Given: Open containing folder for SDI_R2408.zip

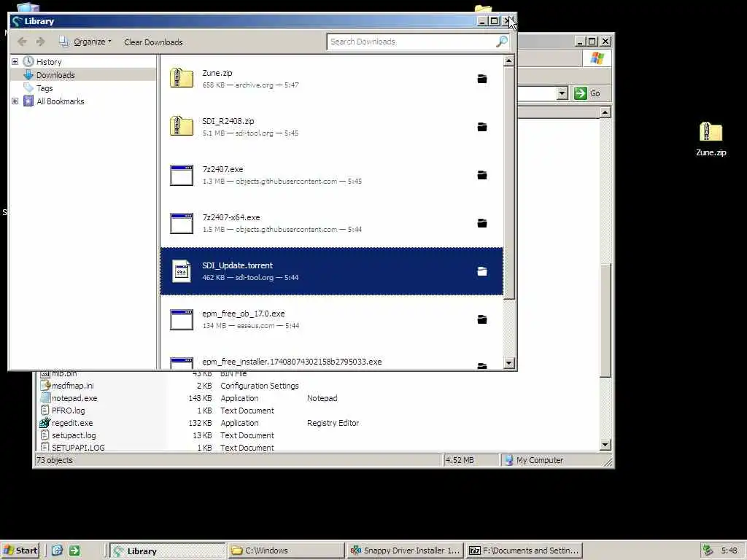Looking at the screenshot, I should [x=482, y=127].
